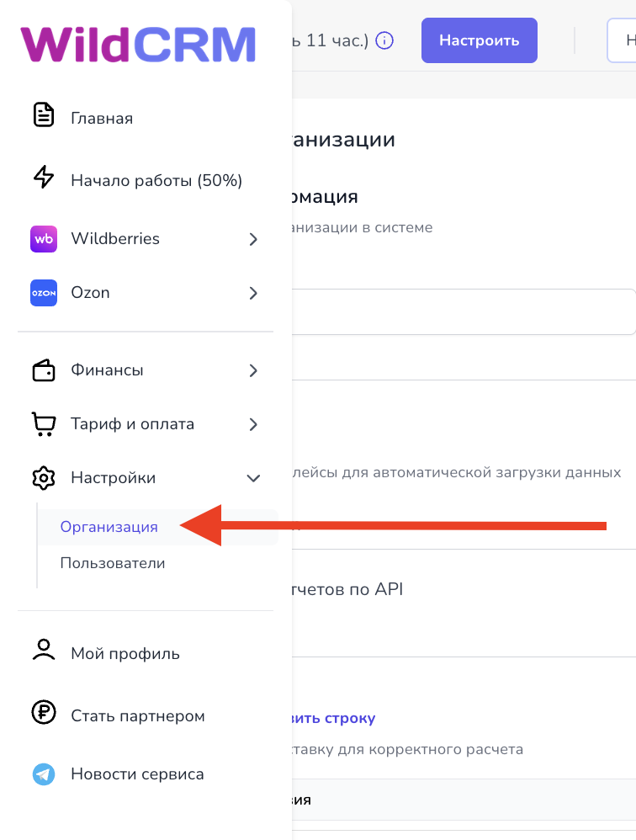Click the blue Ozon logo icon

click(x=44, y=293)
